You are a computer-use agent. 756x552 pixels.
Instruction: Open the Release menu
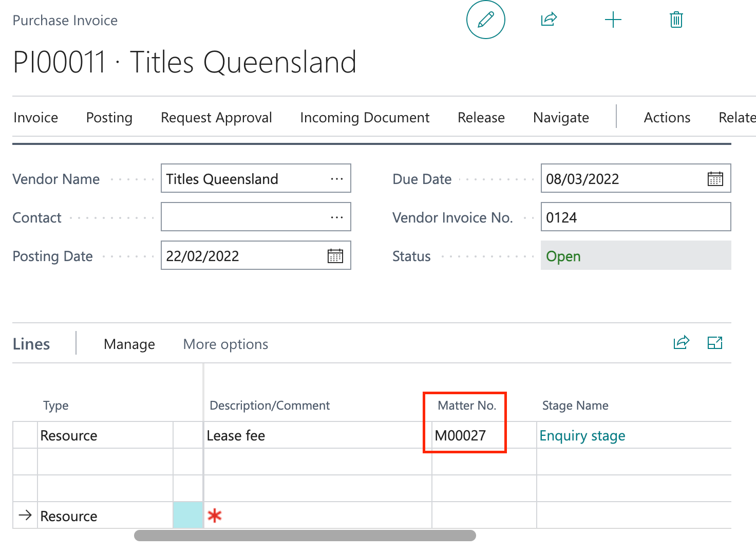click(481, 118)
